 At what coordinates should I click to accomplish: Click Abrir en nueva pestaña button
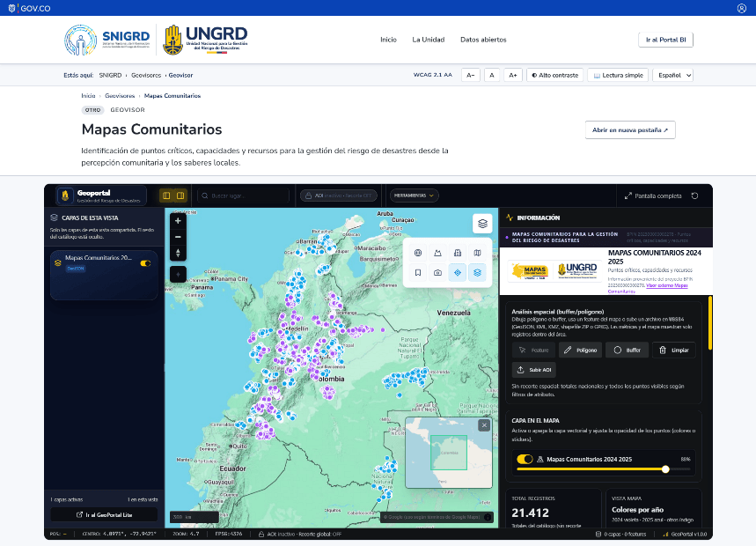pos(630,130)
